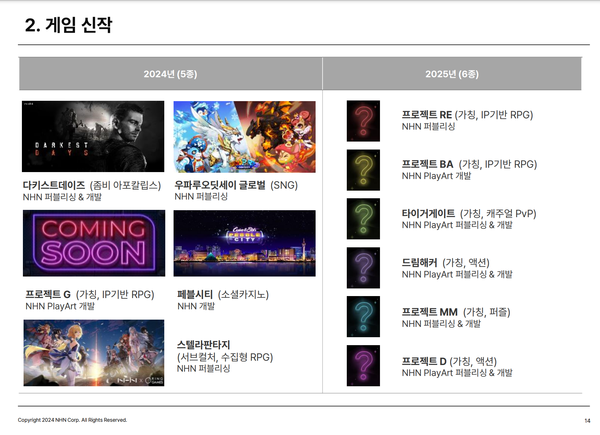Viewport: 600px width, 435px height.
Task: Select the 2024년 (5종) column header
Action: (x=170, y=74)
